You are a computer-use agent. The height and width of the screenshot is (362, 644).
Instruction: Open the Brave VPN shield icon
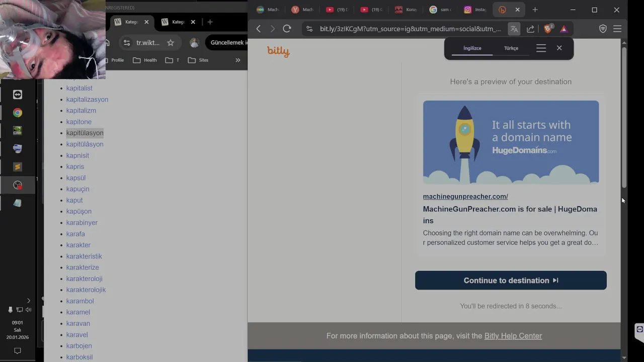coord(603,29)
